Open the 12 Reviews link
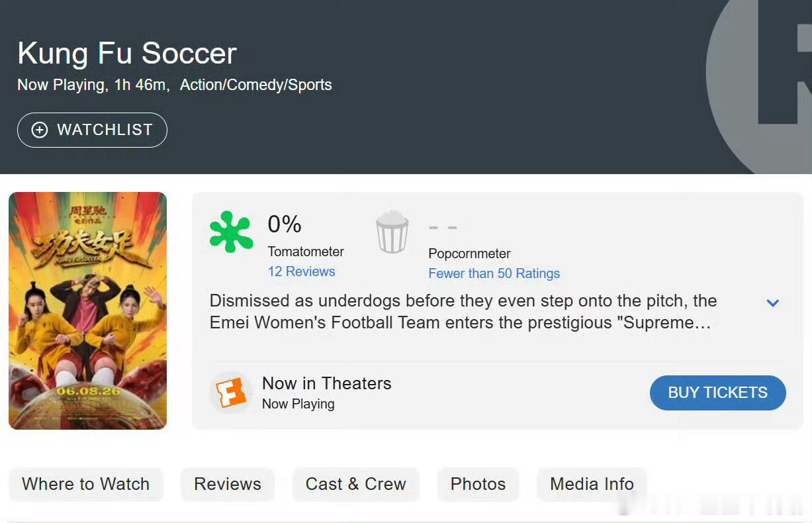 (x=301, y=271)
